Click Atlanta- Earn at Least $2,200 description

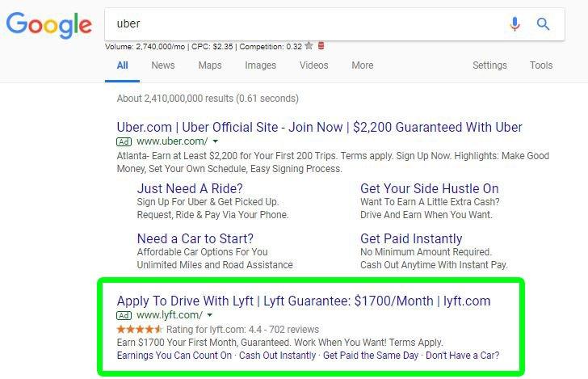tap(333, 162)
